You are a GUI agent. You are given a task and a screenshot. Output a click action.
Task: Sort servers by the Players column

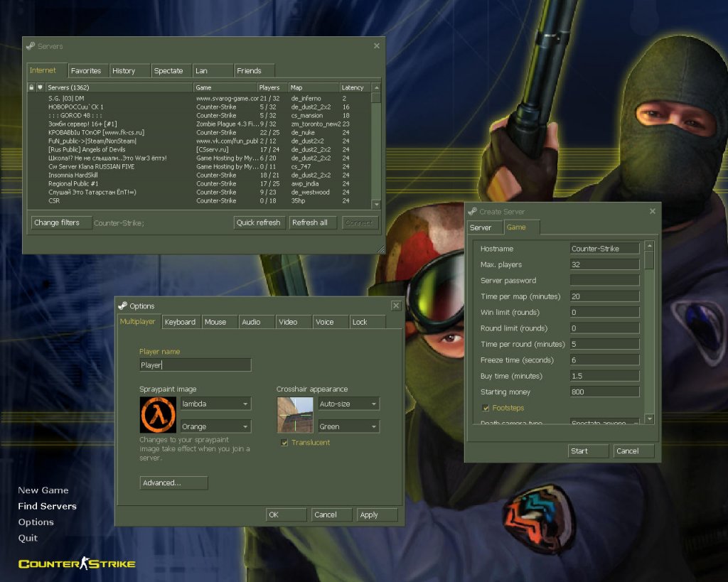(272, 87)
